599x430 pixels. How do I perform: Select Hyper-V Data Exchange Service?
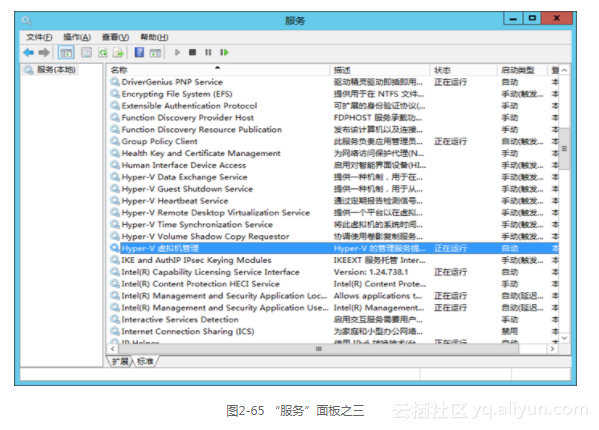pyautogui.click(x=334, y=177)
